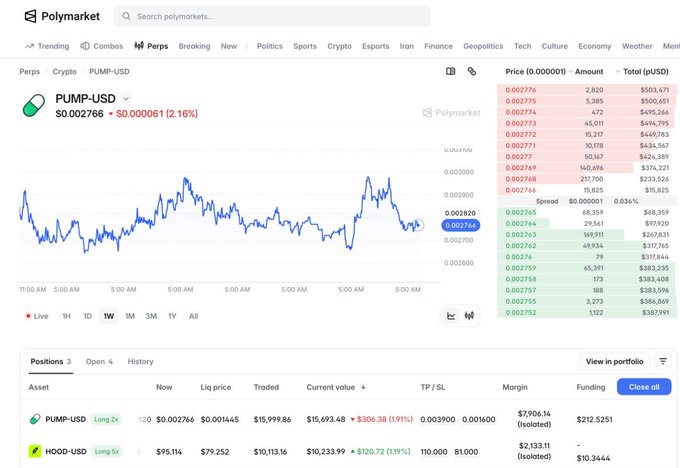This screenshot has width=680, height=468.
Task: Go to Perps breadcrumb
Action: tap(29, 72)
